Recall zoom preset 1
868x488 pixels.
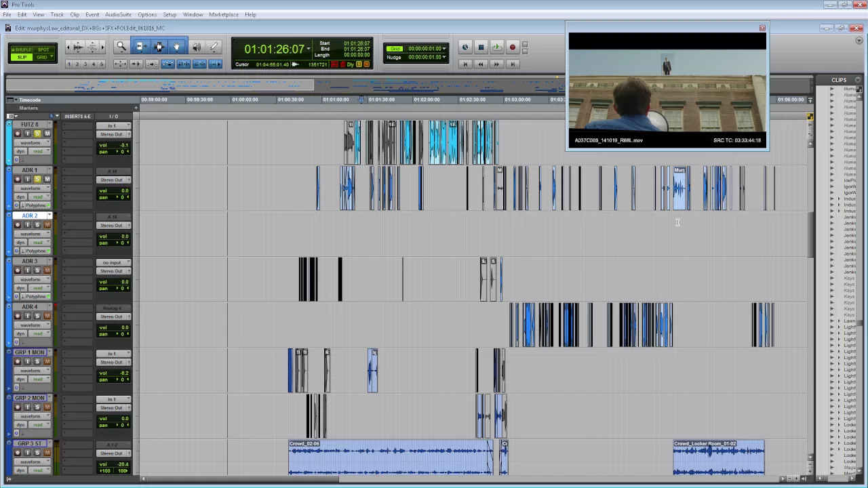68,64
